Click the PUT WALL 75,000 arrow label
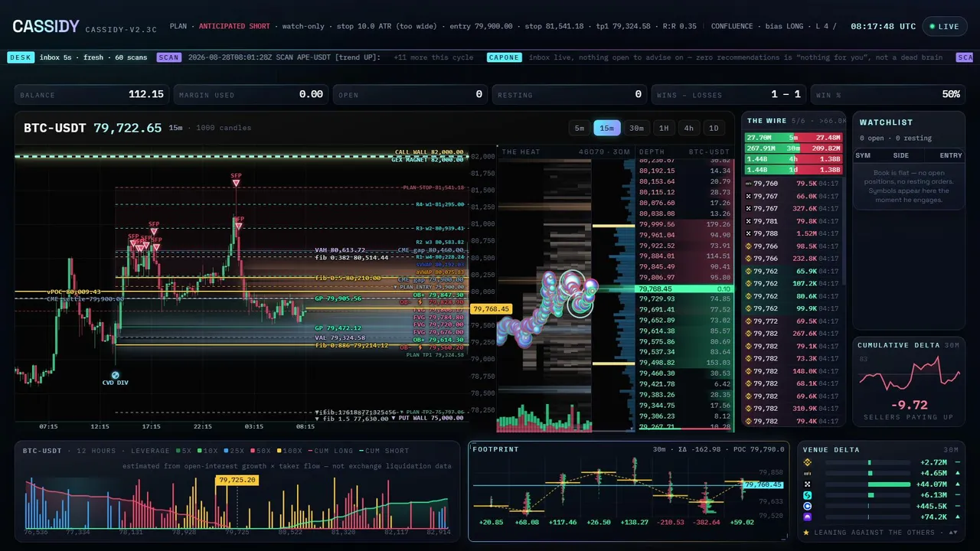This screenshot has height=551, width=980. pos(428,419)
